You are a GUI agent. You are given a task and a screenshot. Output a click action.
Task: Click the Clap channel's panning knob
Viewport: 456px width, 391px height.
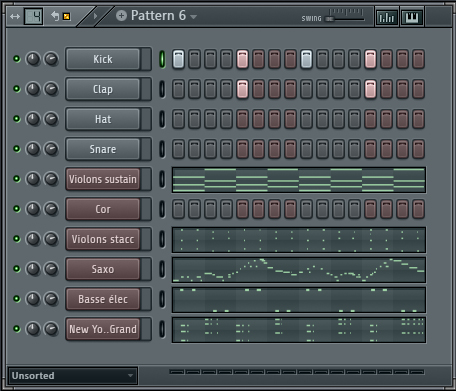coord(33,89)
